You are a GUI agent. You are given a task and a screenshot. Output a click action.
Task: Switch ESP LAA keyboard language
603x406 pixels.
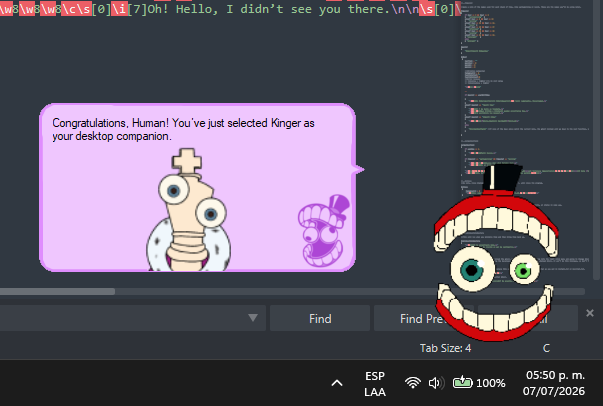(x=375, y=384)
